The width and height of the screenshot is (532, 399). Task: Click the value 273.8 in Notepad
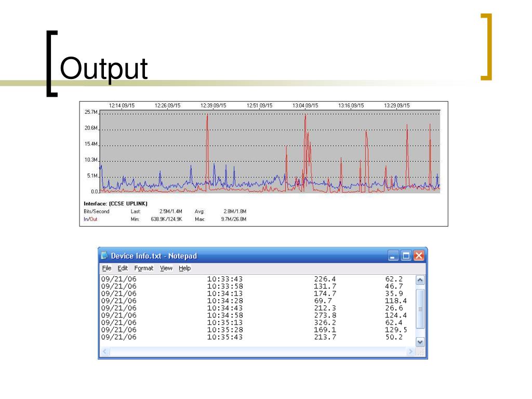[325, 315]
